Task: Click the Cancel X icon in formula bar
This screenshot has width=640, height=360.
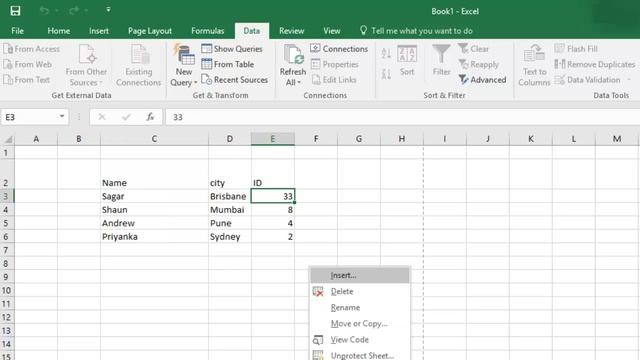Action: pos(102,117)
